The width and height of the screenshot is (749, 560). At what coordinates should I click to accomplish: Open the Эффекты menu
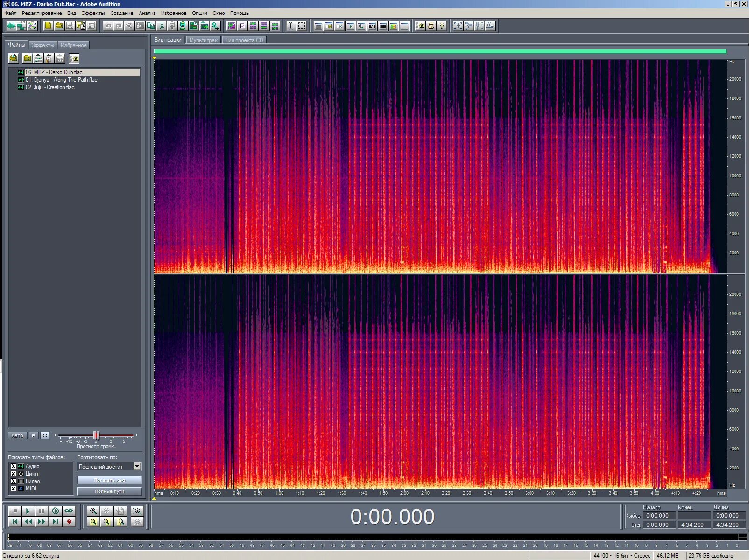click(x=93, y=13)
